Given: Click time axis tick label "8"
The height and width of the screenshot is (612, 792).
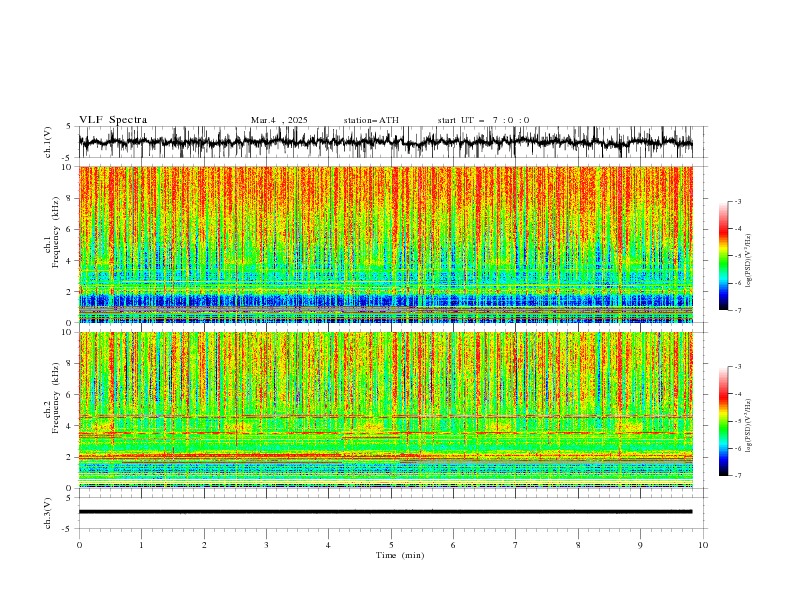Looking at the screenshot, I should click(x=578, y=545).
